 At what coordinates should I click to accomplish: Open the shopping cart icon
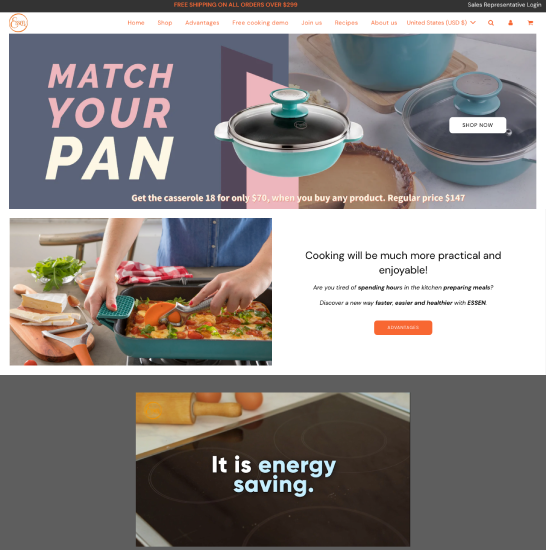click(530, 23)
